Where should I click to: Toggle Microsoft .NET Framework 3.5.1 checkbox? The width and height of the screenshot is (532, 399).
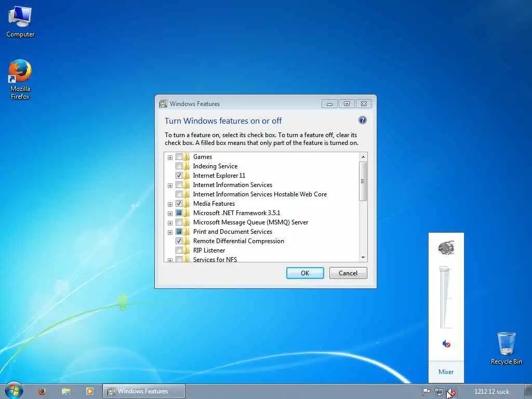point(179,212)
